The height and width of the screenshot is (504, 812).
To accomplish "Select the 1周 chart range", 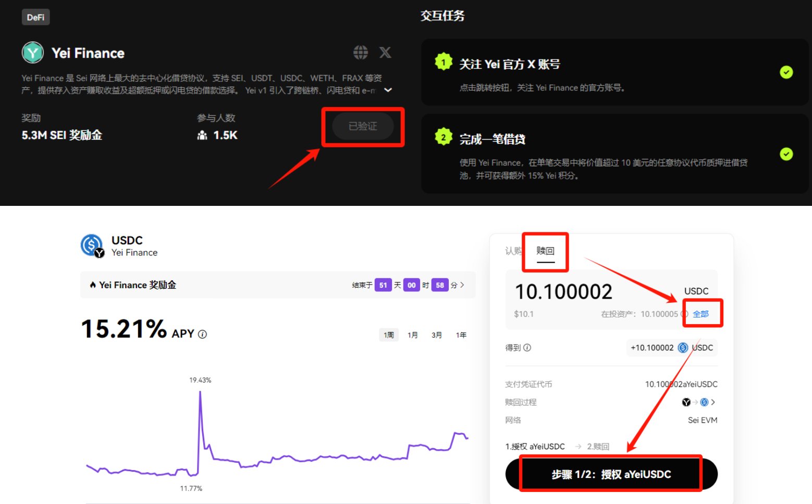I will pos(389,335).
